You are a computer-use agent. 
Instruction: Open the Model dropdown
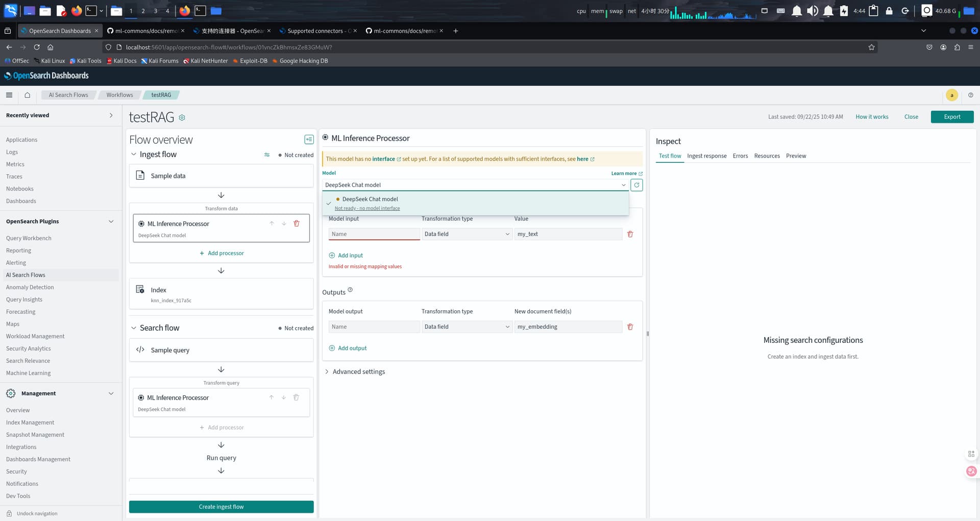(x=475, y=185)
